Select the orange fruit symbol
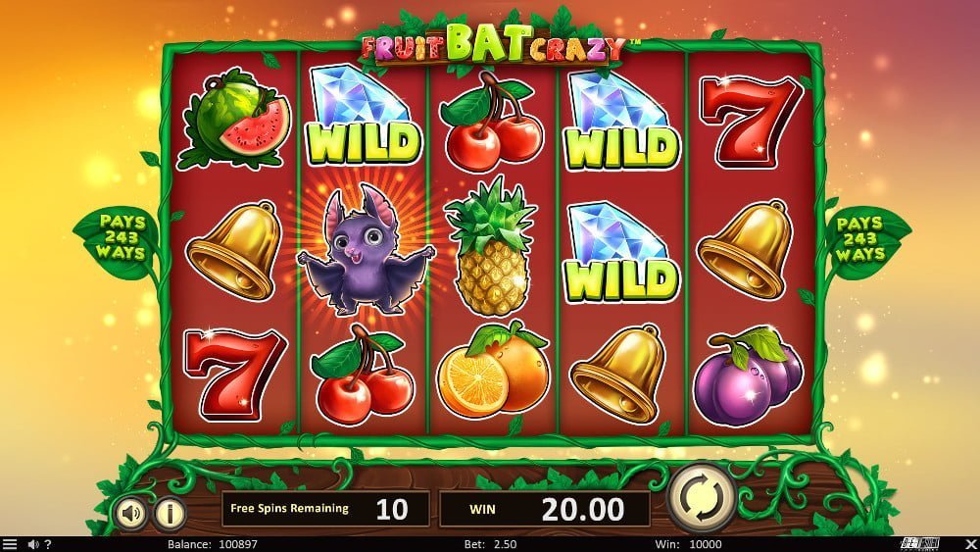The image size is (980, 552). [x=493, y=370]
